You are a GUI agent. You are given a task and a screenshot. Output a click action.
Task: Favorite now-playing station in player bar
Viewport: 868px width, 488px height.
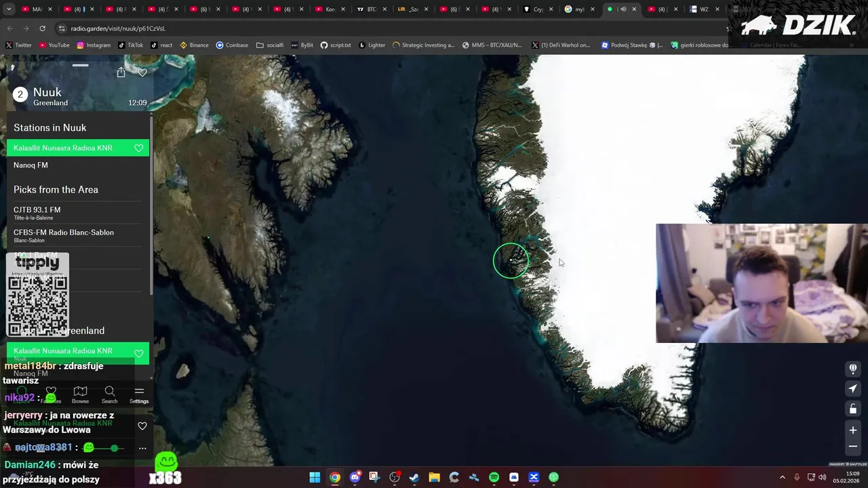(142, 426)
